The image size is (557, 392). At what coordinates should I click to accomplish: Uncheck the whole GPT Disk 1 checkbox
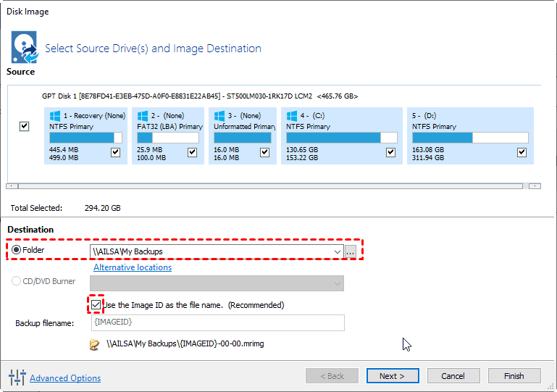coord(25,126)
